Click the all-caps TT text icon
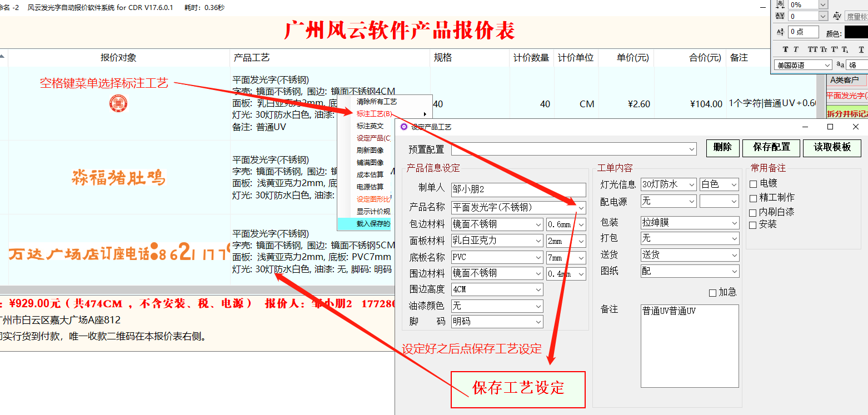This screenshot has height=415, width=868. 813,49
